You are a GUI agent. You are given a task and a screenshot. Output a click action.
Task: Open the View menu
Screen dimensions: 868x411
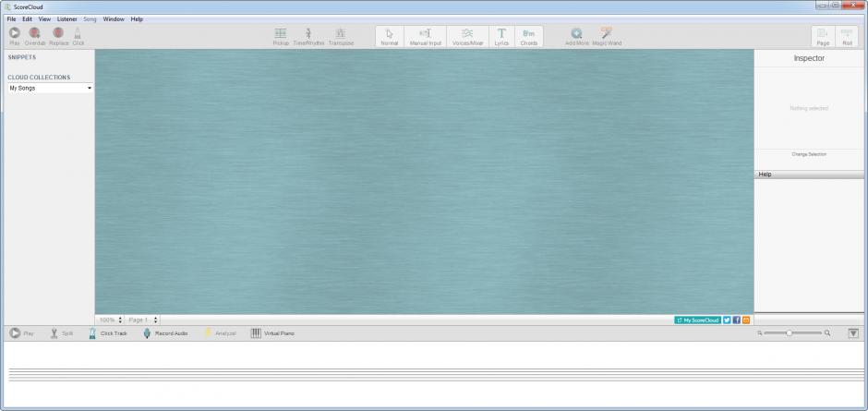click(x=45, y=18)
